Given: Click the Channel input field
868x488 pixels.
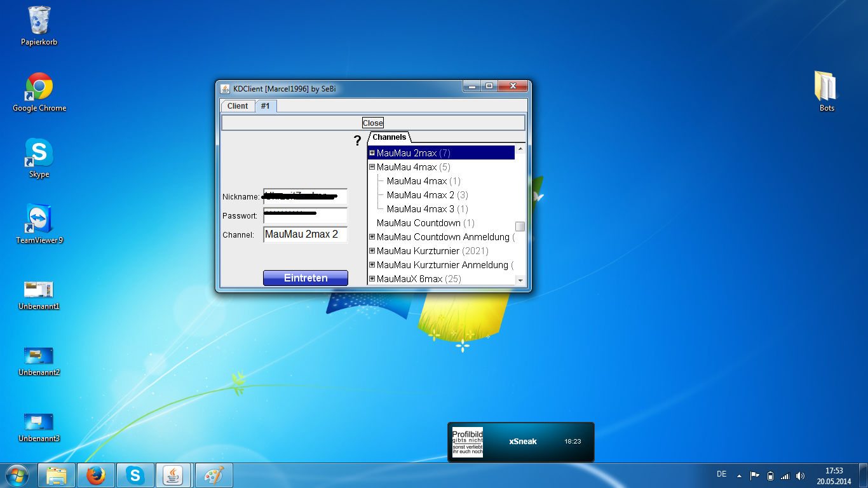Looking at the screenshot, I should click(x=305, y=234).
